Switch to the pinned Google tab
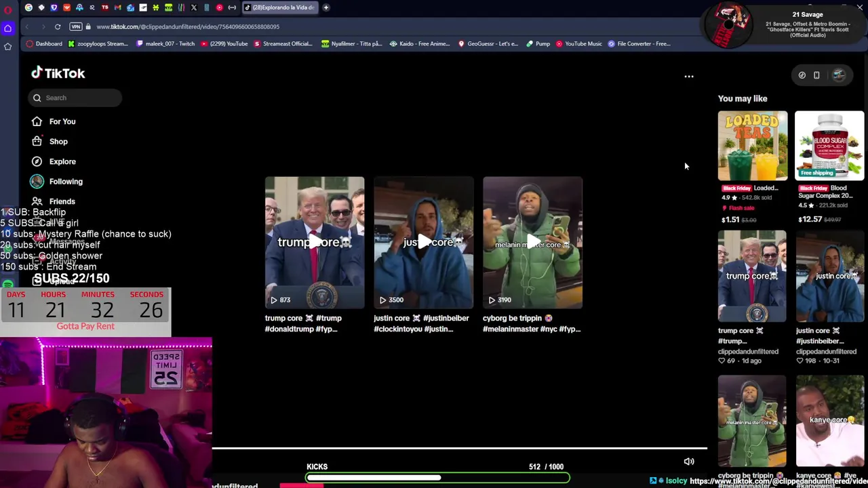868x488 pixels. tap(28, 7)
